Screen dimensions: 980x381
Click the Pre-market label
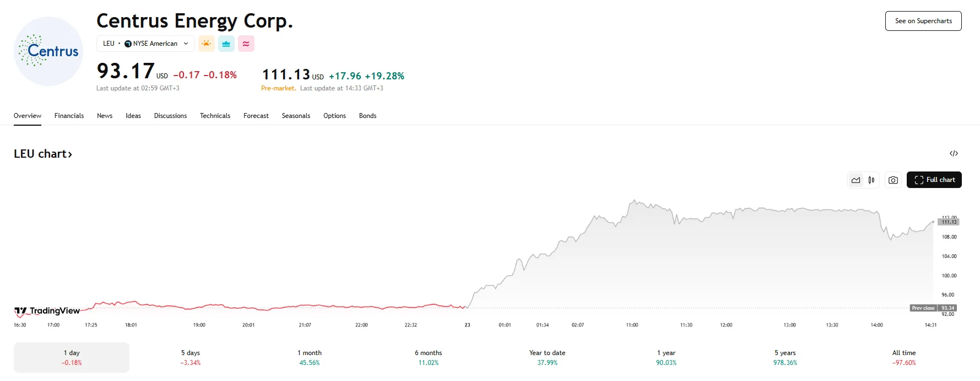[278, 88]
